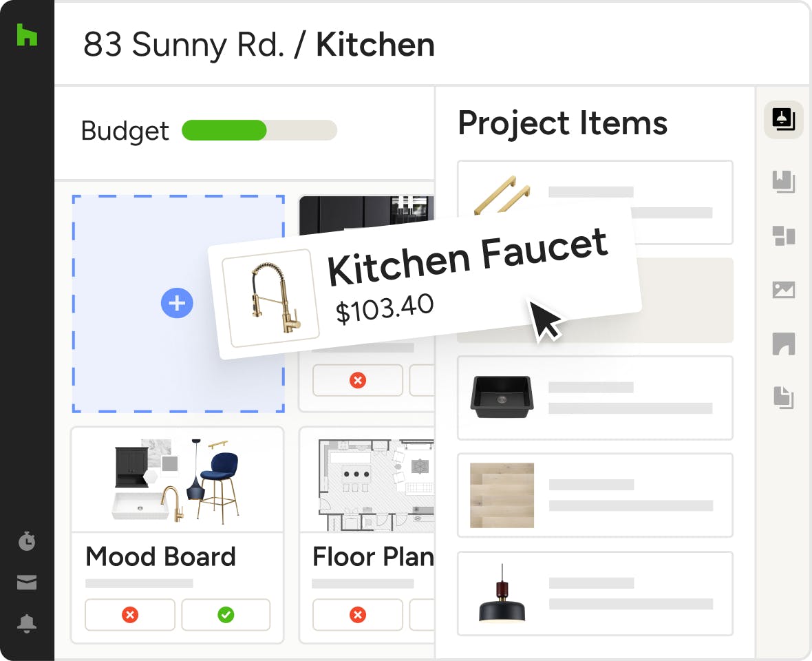
Task: Open the timer icon in sidebar
Action: pyautogui.click(x=27, y=541)
